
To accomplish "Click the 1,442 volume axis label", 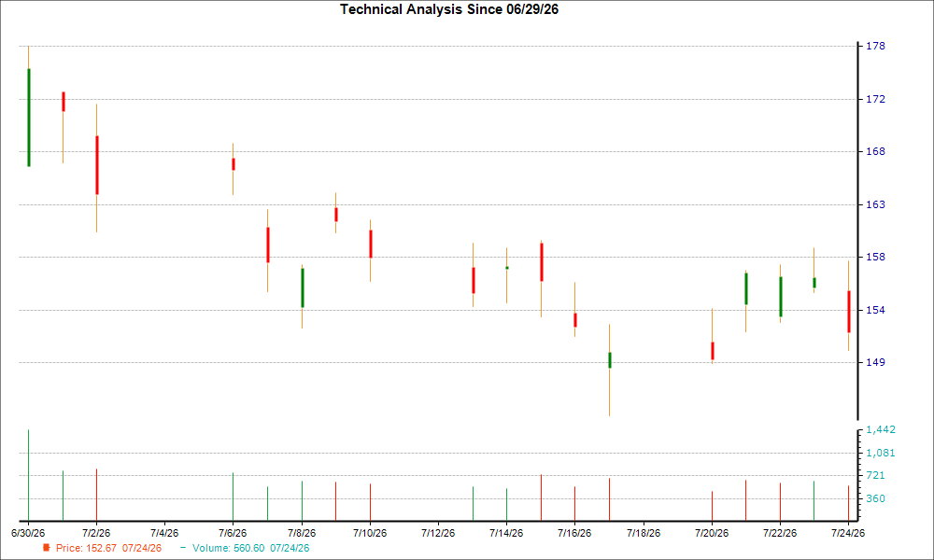I will (x=881, y=429).
